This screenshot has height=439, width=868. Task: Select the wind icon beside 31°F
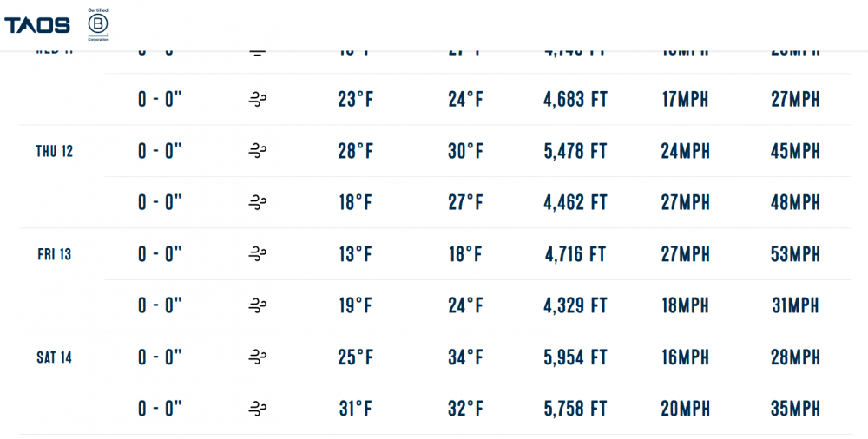pyautogui.click(x=257, y=409)
